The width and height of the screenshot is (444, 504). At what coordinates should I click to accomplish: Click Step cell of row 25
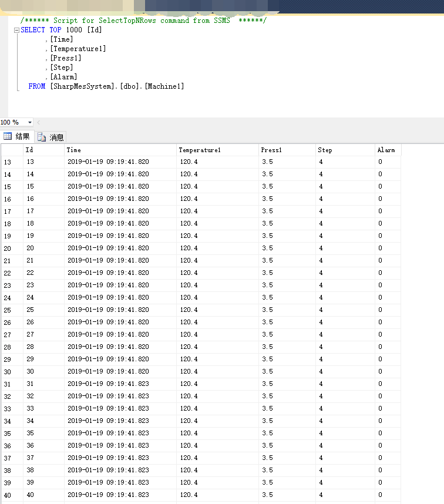345,310
